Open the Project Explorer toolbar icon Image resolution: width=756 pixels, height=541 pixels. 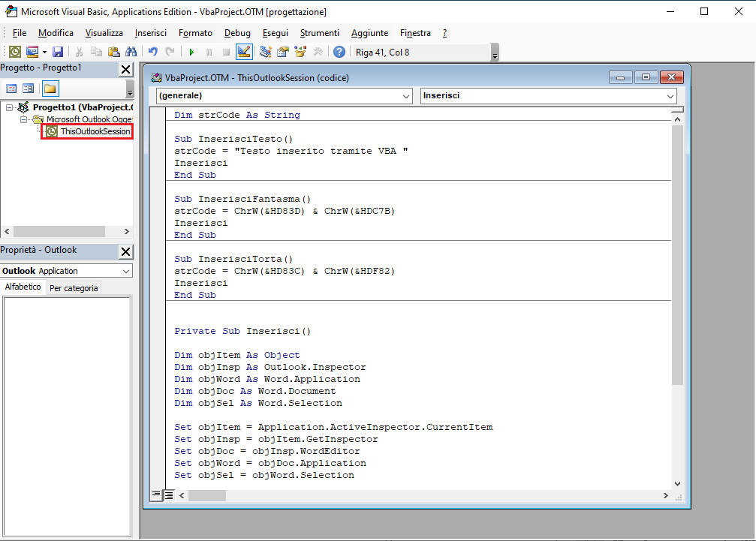tap(266, 52)
